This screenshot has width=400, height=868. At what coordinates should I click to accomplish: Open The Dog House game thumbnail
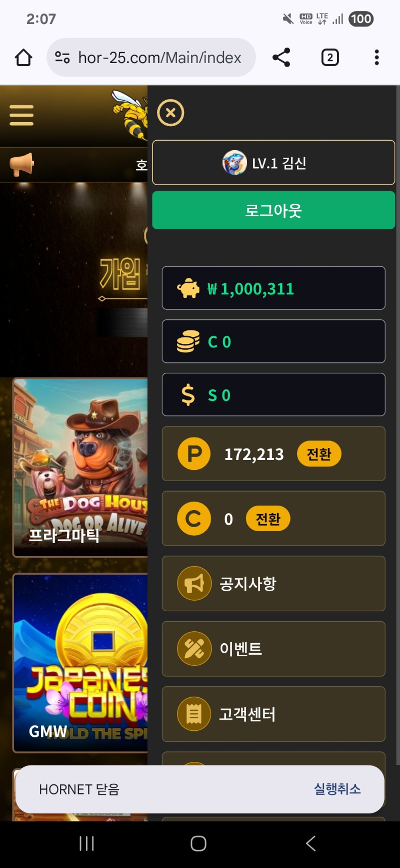pos(80,468)
